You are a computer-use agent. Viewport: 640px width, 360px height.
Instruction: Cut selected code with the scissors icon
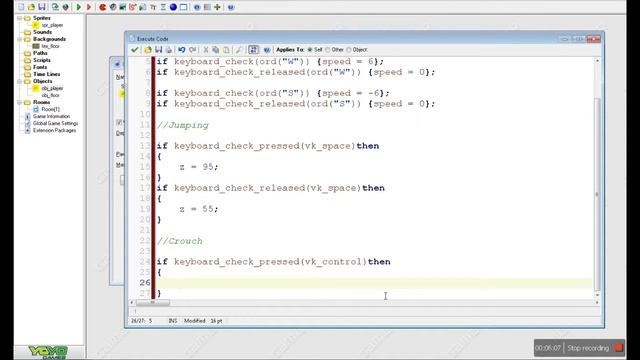[x=206, y=49]
